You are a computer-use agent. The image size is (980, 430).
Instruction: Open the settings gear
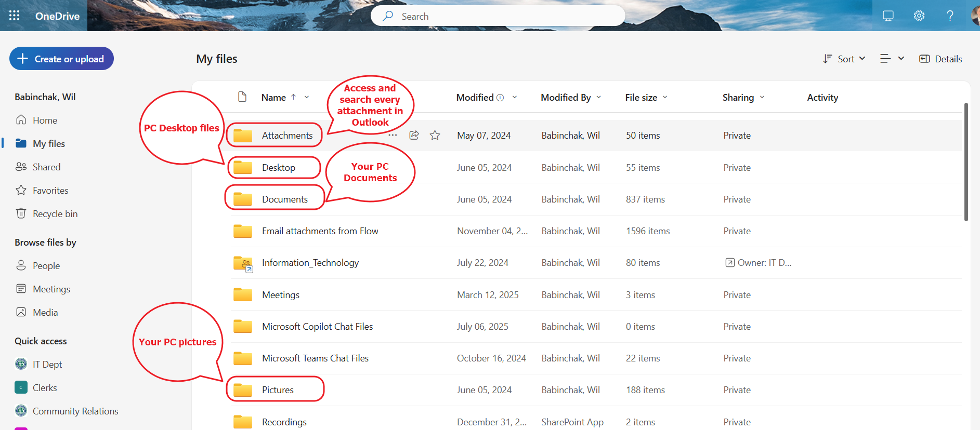[919, 16]
